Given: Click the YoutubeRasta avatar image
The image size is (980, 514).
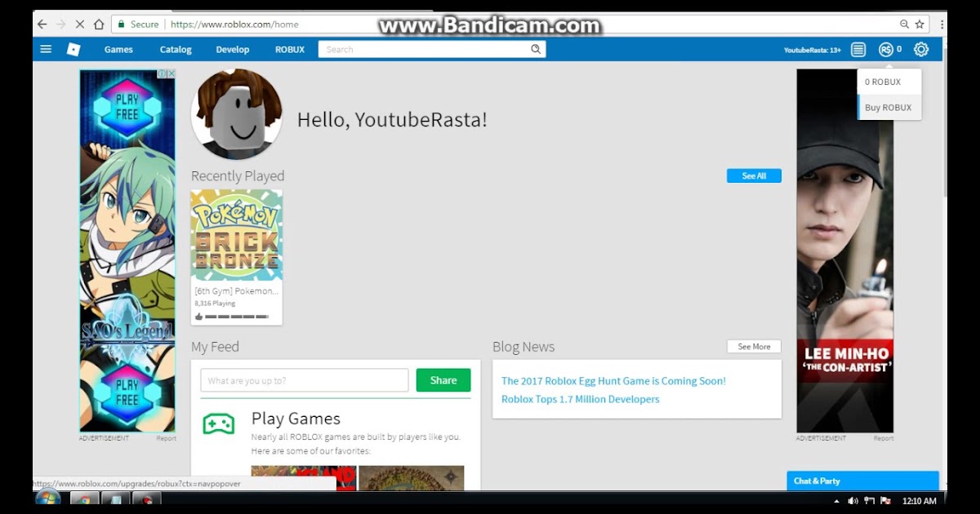Looking at the screenshot, I should (x=237, y=113).
